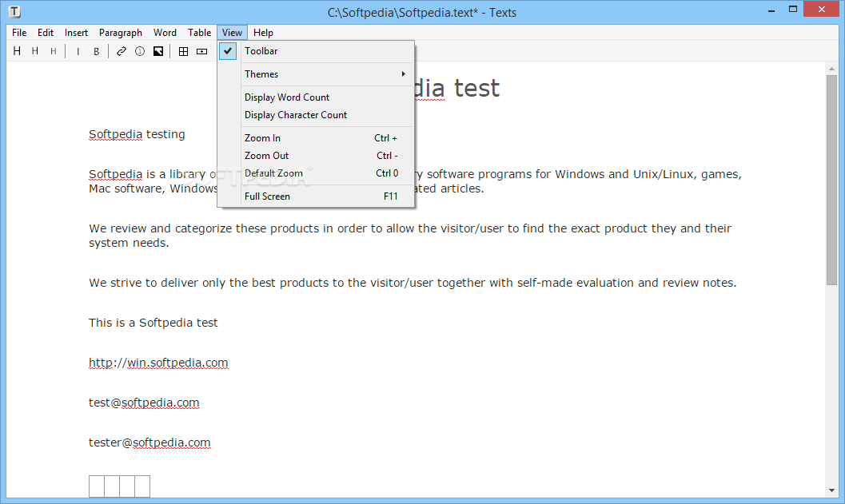The height and width of the screenshot is (504, 845).
Task: Click the toolbar icon right of the table icon
Action: click(x=201, y=51)
